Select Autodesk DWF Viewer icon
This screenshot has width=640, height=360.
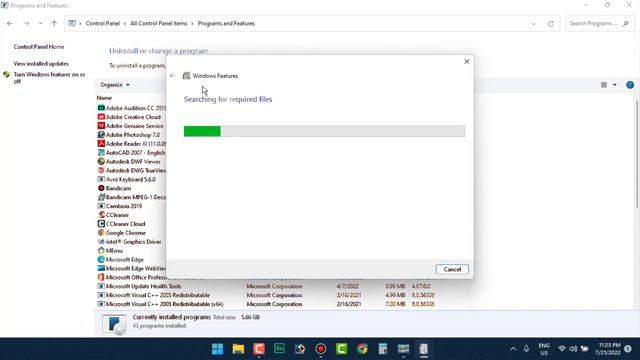click(101, 162)
